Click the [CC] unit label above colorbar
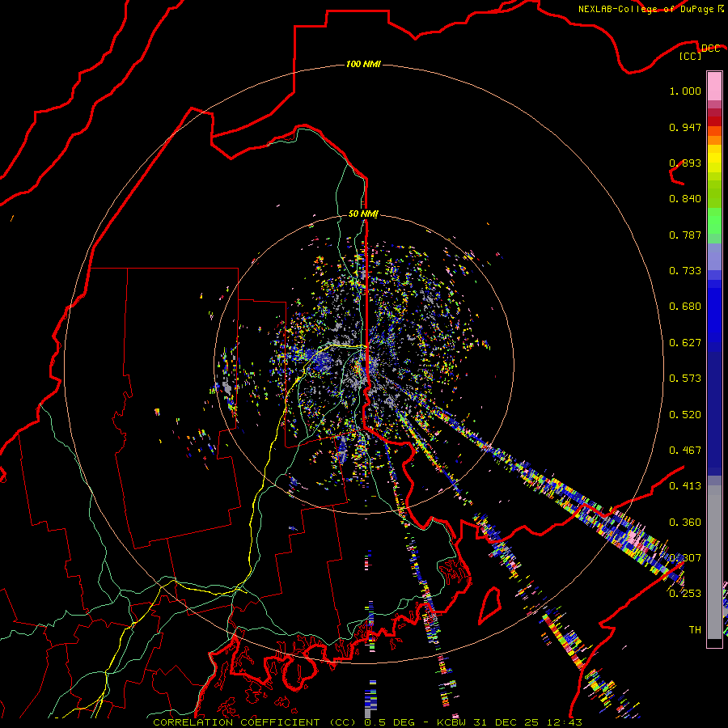Screen dimensions: 728x728 click(690, 56)
